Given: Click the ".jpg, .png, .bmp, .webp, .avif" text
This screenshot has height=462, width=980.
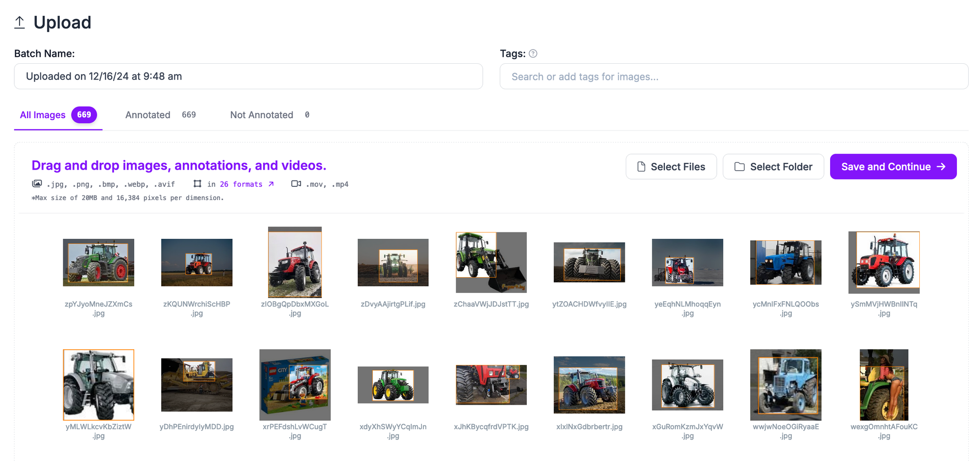Looking at the screenshot, I should [111, 184].
